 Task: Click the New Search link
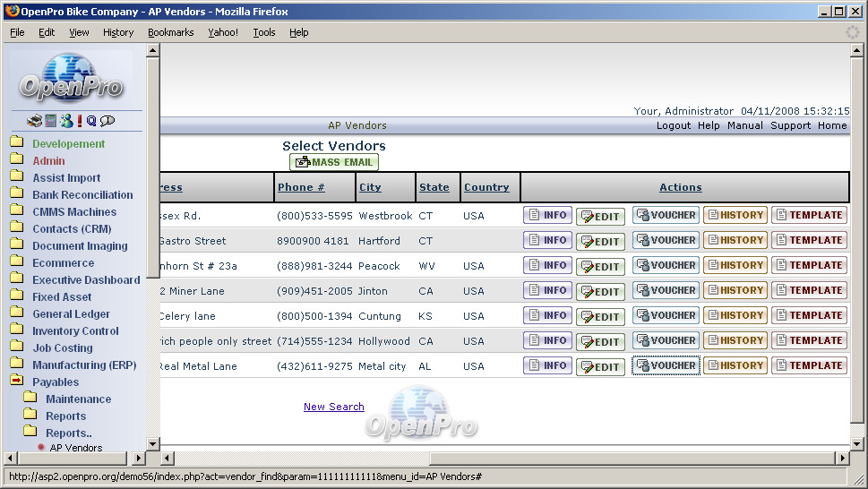333,407
